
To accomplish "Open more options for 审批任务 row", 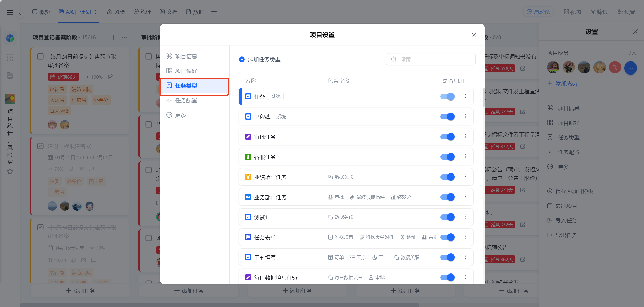I will pos(466,136).
